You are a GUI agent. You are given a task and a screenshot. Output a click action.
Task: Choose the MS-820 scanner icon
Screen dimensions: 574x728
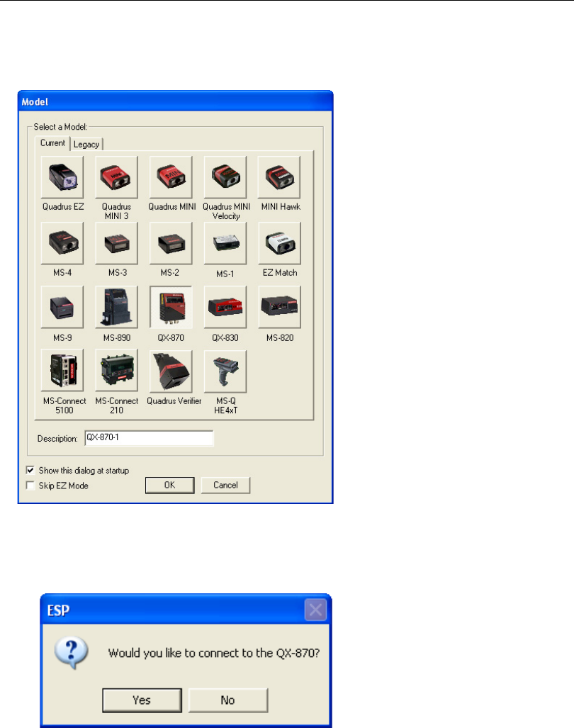point(280,308)
